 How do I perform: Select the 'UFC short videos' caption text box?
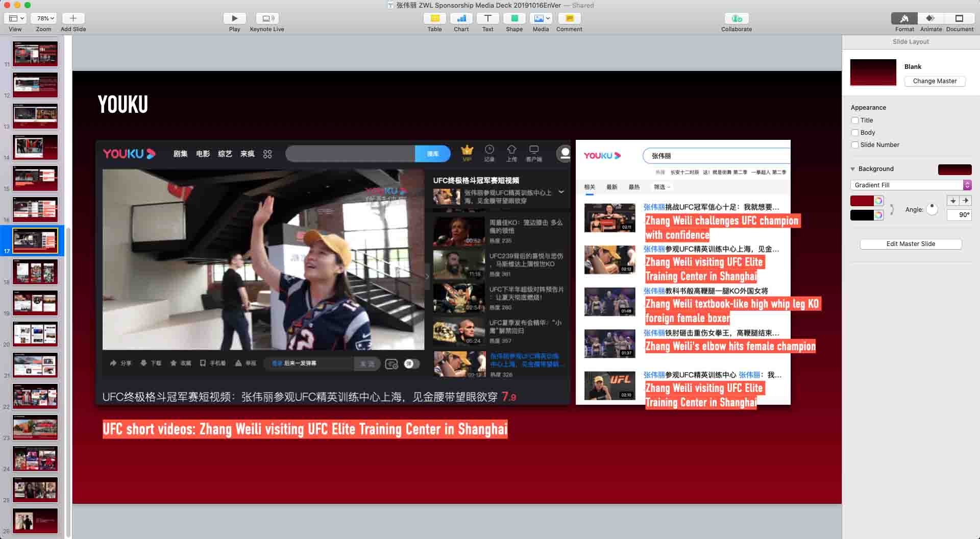tap(305, 429)
